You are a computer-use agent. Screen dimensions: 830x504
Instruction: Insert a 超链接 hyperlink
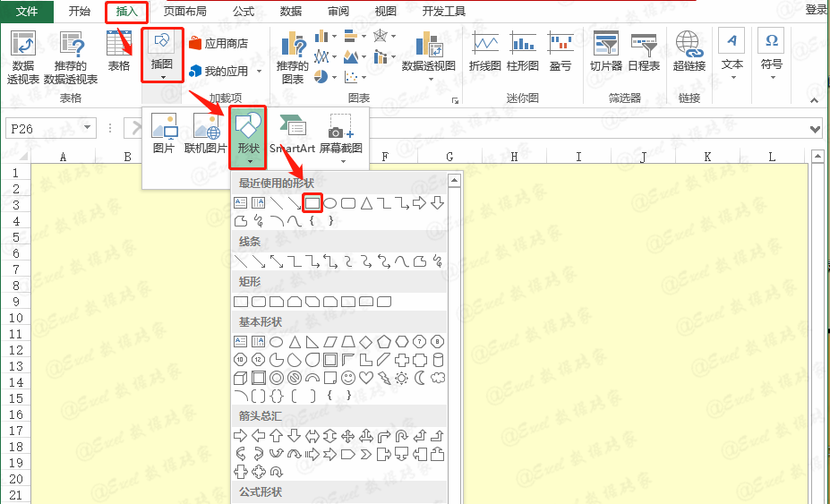click(x=689, y=51)
